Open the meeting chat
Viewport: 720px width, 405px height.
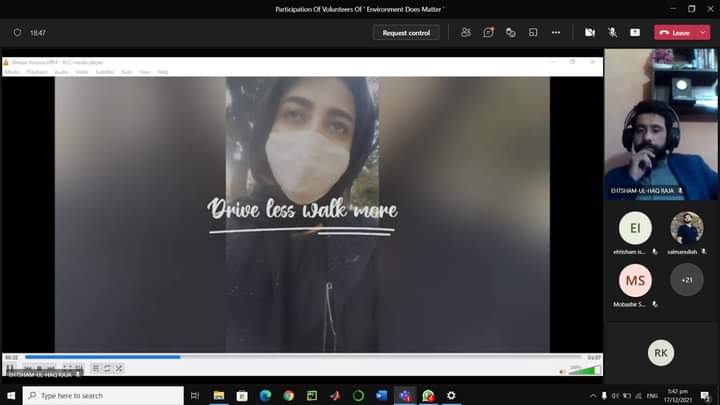pos(488,32)
